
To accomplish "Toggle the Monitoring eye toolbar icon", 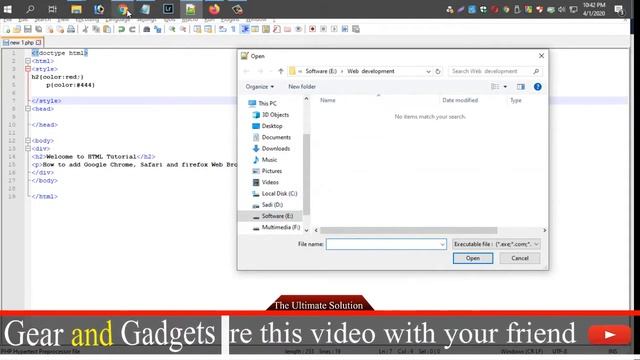I will [x=298, y=29].
